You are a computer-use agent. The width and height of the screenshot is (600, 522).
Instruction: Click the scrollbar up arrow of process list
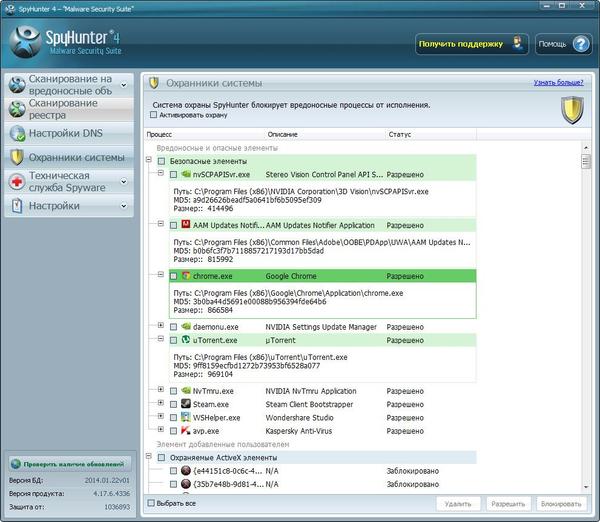click(x=586, y=147)
